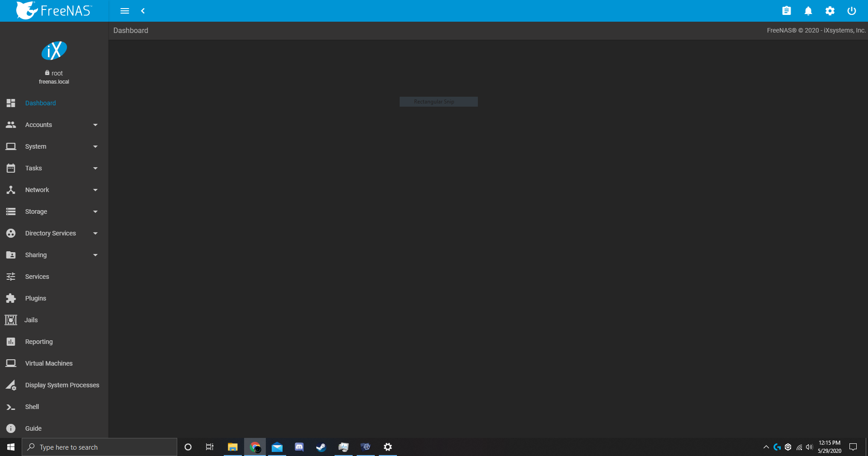Expand the System menu arrow
Screen dimensions: 868x456
tap(95, 146)
